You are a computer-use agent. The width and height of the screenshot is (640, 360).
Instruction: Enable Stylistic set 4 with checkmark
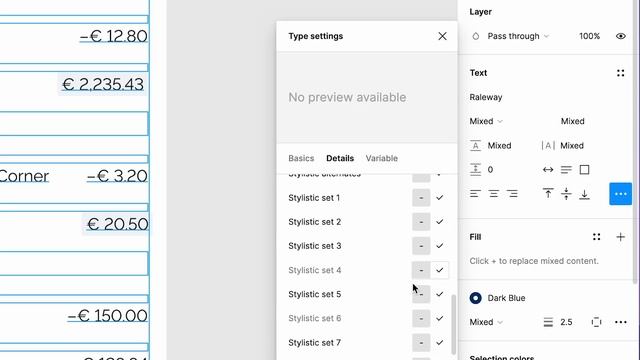(439, 270)
